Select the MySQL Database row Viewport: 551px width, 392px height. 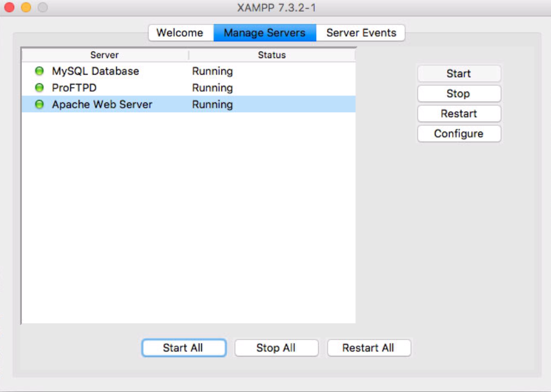tap(188, 71)
